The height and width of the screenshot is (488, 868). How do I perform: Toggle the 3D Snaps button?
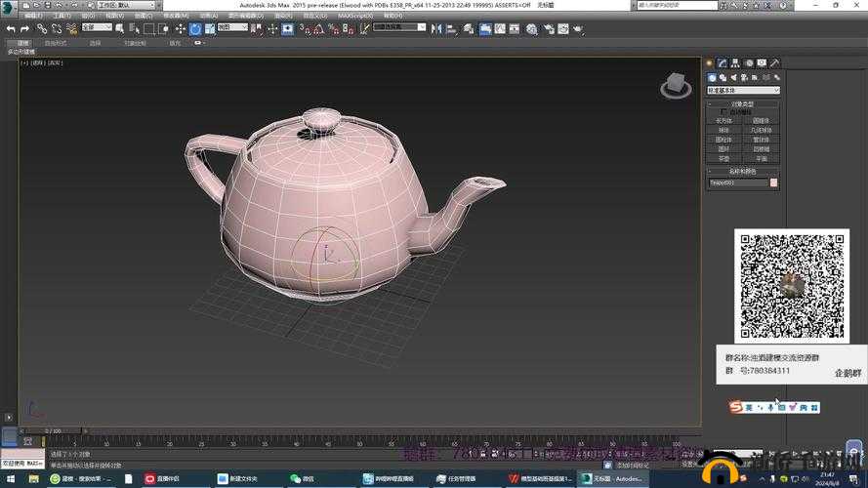[305, 28]
